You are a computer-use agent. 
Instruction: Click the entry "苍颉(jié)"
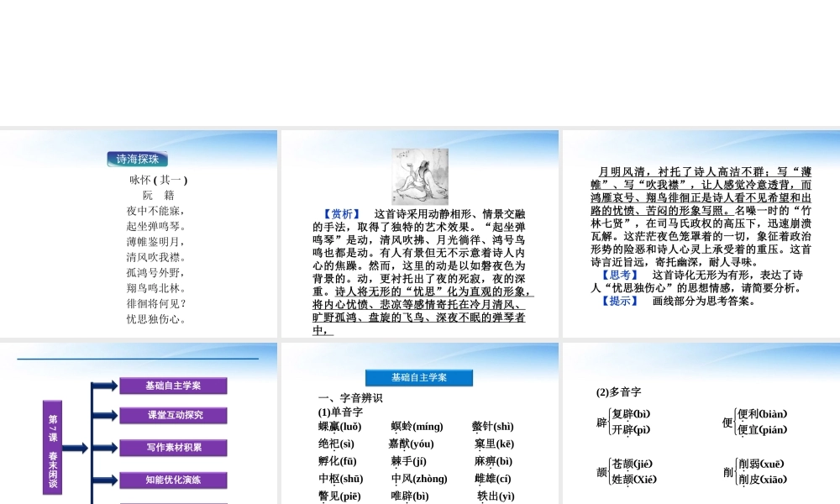click(x=633, y=465)
